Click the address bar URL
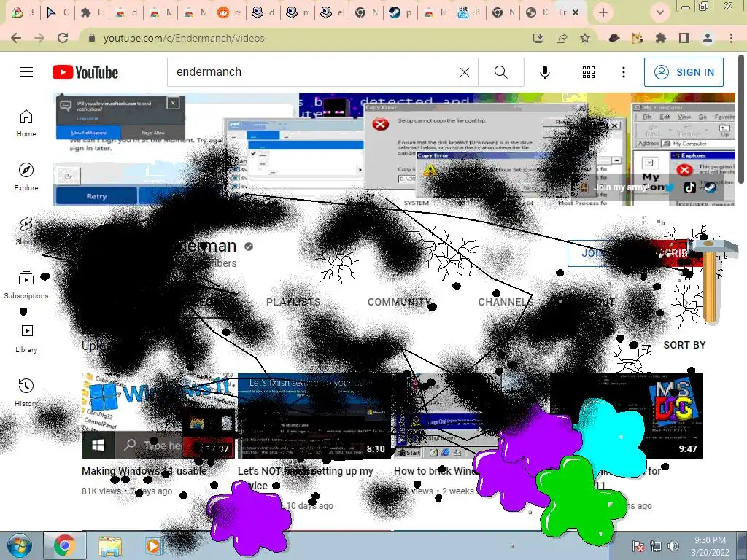Viewport: 747px width, 560px height. pyautogui.click(x=183, y=38)
